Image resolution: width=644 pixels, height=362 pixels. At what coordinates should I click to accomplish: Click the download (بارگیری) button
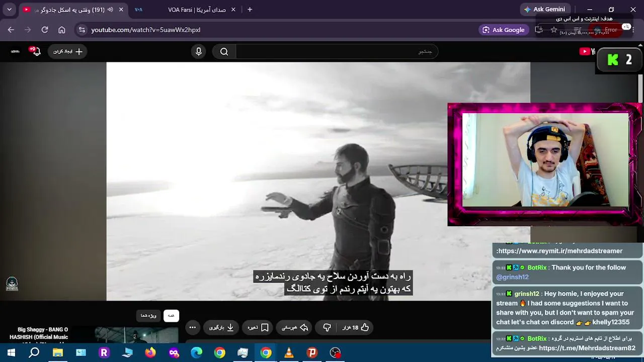pyautogui.click(x=221, y=327)
